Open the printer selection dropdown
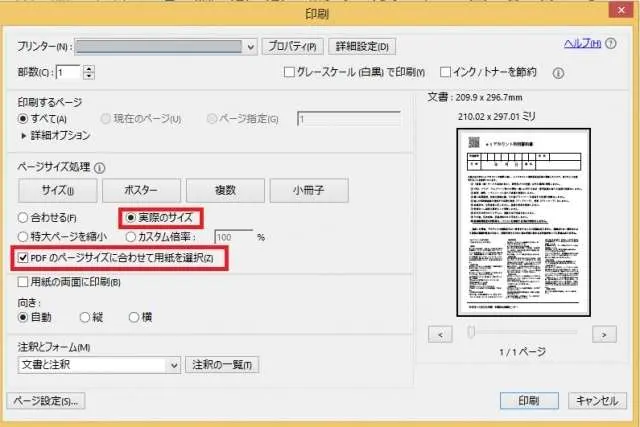Image resolution: width=640 pixels, height=427 pixels. click(x=250, y=46)
